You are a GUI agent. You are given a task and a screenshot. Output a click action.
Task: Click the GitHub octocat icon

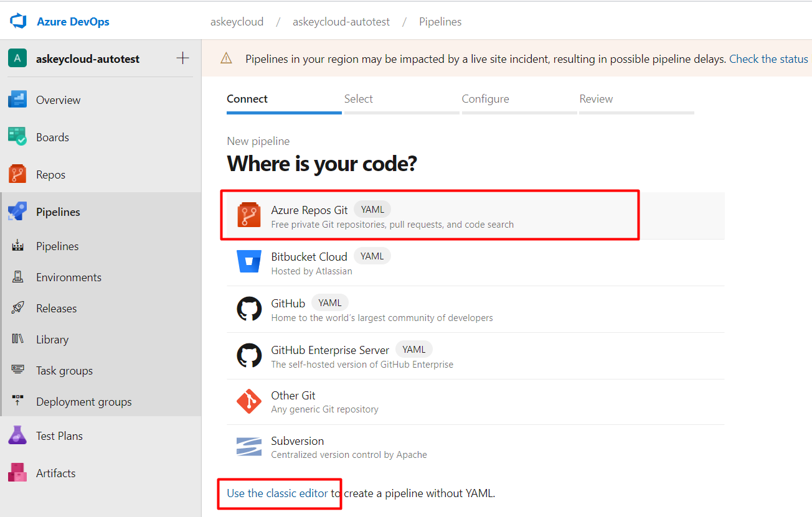click(x=249, y=309)
